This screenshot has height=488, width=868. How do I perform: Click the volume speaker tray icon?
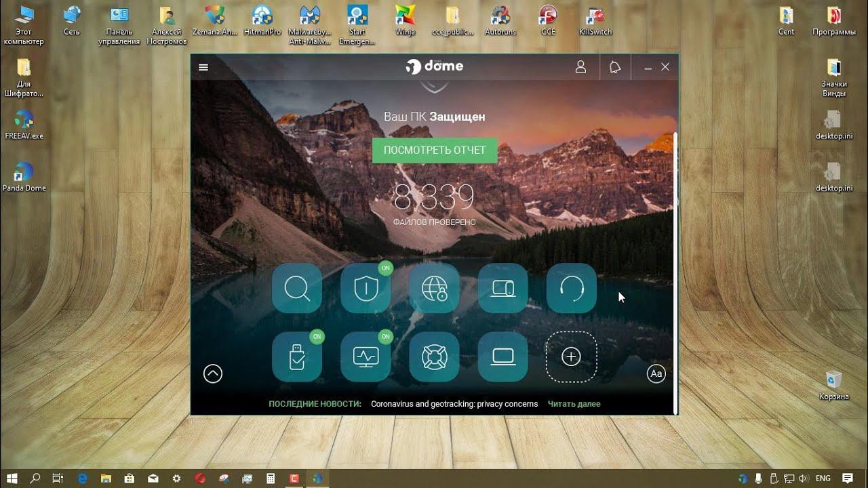803,479
